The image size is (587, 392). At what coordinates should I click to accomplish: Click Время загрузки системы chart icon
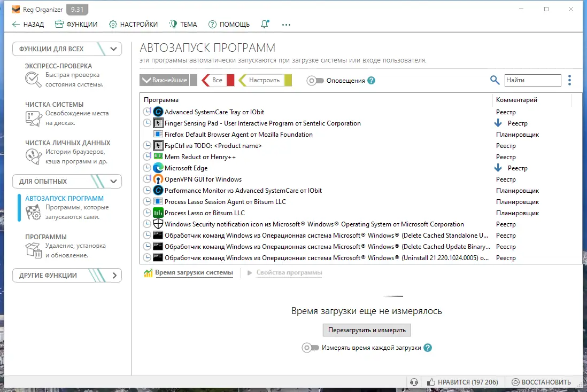pyautogui.click(x=148, y=273)
